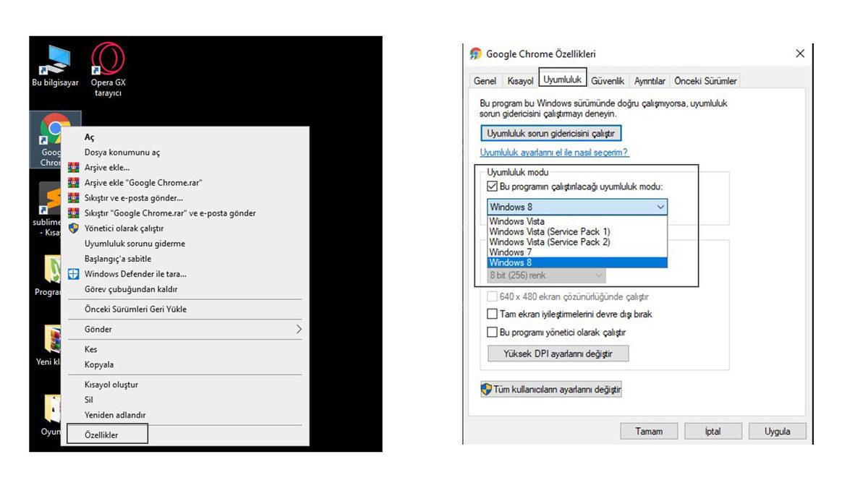Open the Uyumluluk ayarlarını elle nasıl seçerim link
The width and height of the screenshot is (868, 488).
(554, 153)
